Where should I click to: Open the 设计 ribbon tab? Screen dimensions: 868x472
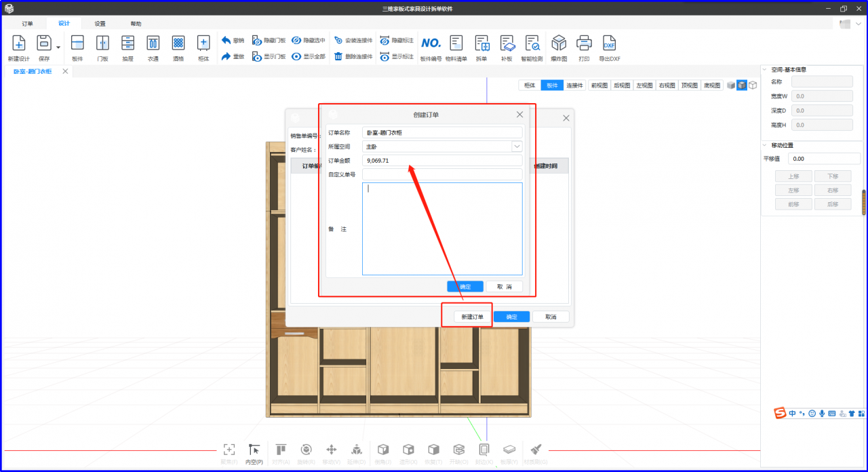click(64, 24)
